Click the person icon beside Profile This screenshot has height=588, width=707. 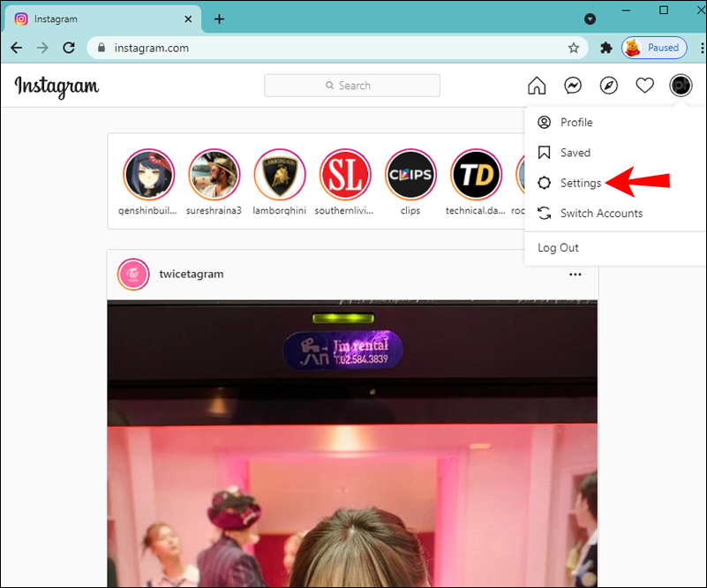544,122
